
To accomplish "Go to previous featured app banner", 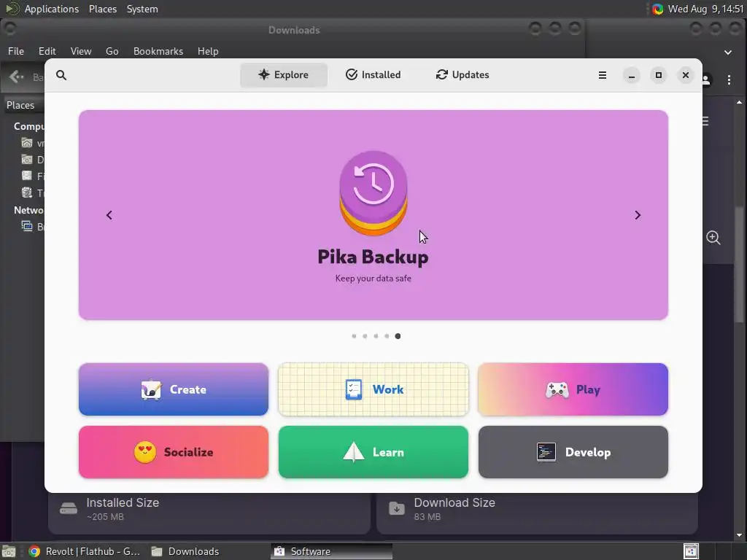I will click(109, 215).
